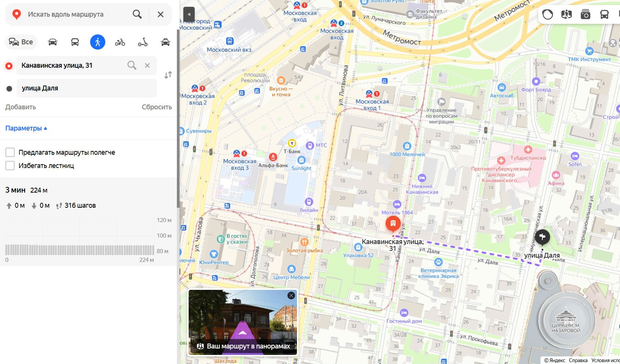Toggle map layers icon in top-right toolbar
The image size is (620, 364).
coord(548,14)
